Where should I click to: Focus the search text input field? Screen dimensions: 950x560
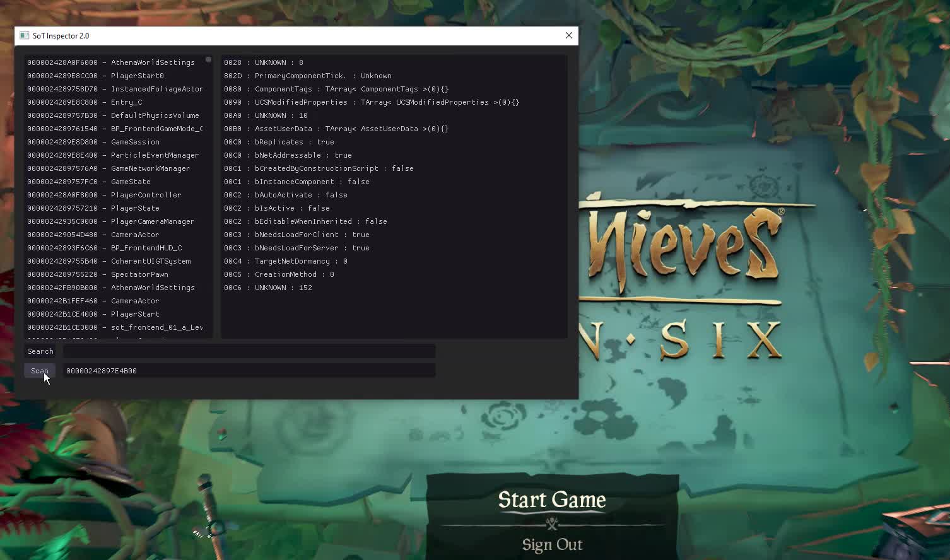click(249, 351)
